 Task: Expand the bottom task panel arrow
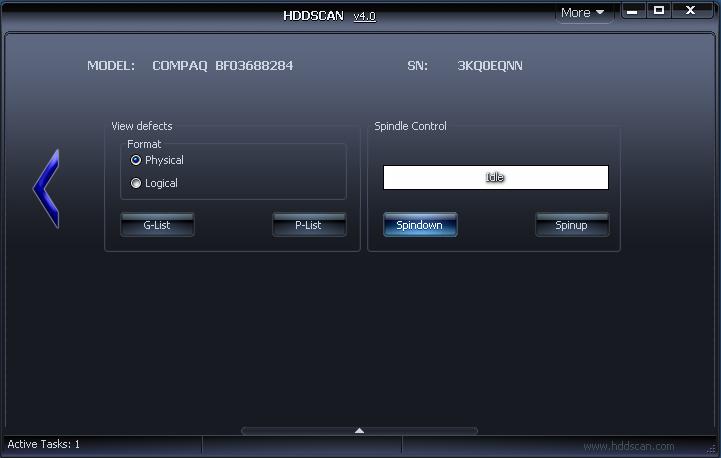pos(359,431)
